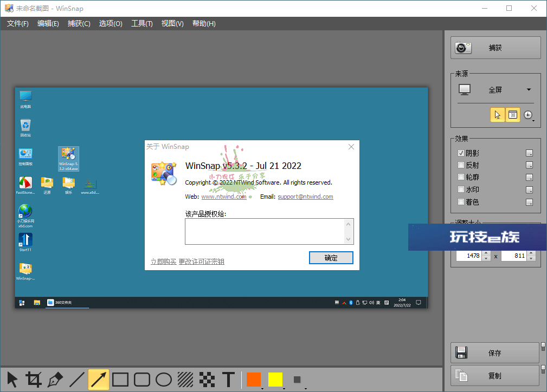Click the delay timer clock icon

click(528, 115)
